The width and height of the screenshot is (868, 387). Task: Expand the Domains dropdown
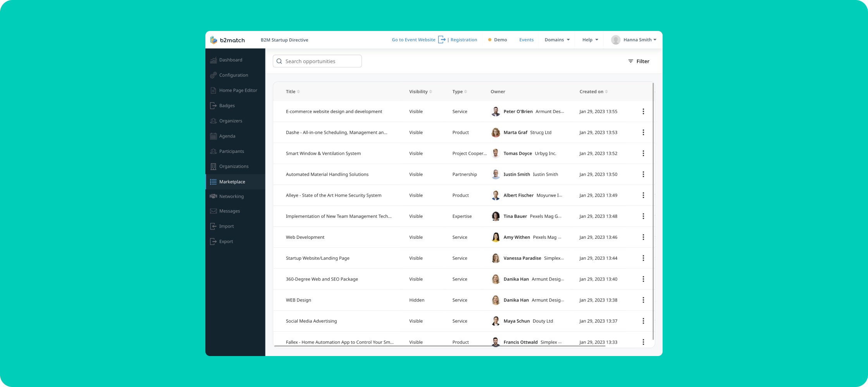point(557,40)
